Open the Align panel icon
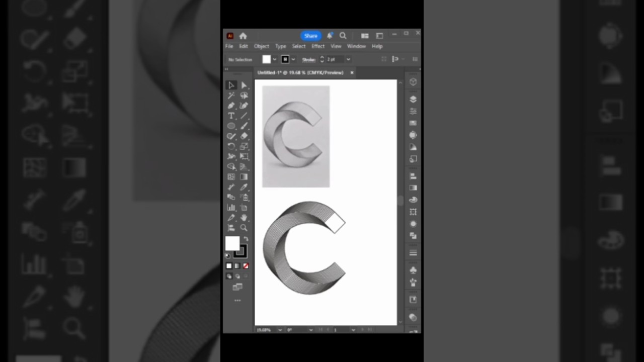 [413, 176]
